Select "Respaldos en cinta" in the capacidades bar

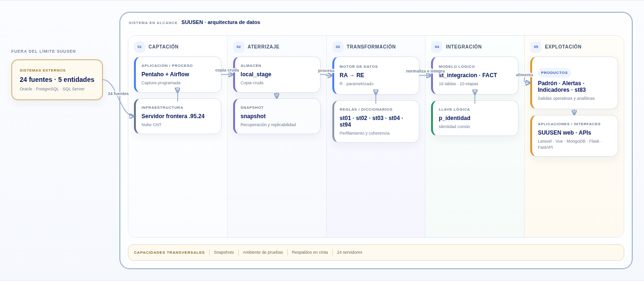click(310, 252)
